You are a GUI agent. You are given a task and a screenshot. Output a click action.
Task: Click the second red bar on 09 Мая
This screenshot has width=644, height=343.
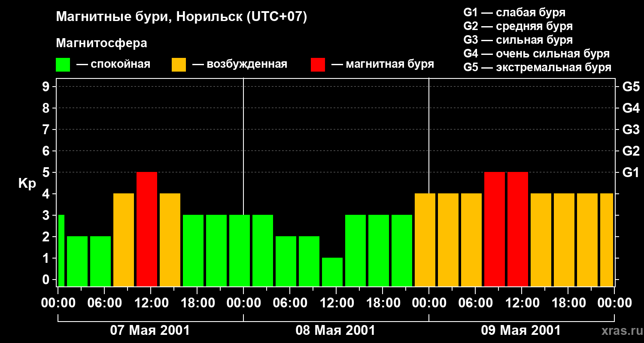518,229
